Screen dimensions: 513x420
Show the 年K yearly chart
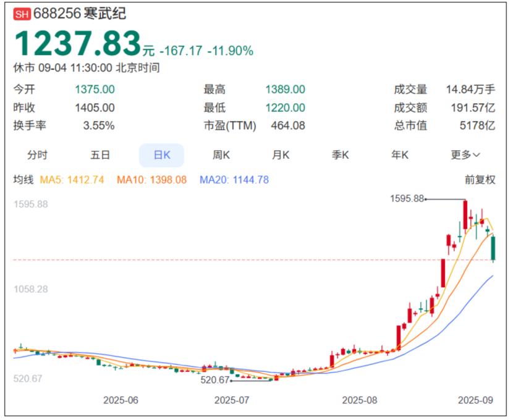click(400, 155)
